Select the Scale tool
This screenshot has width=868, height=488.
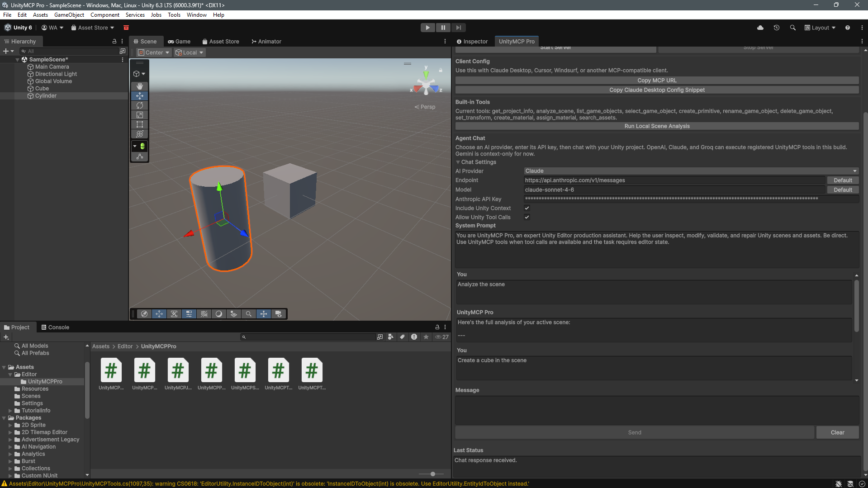140,115
